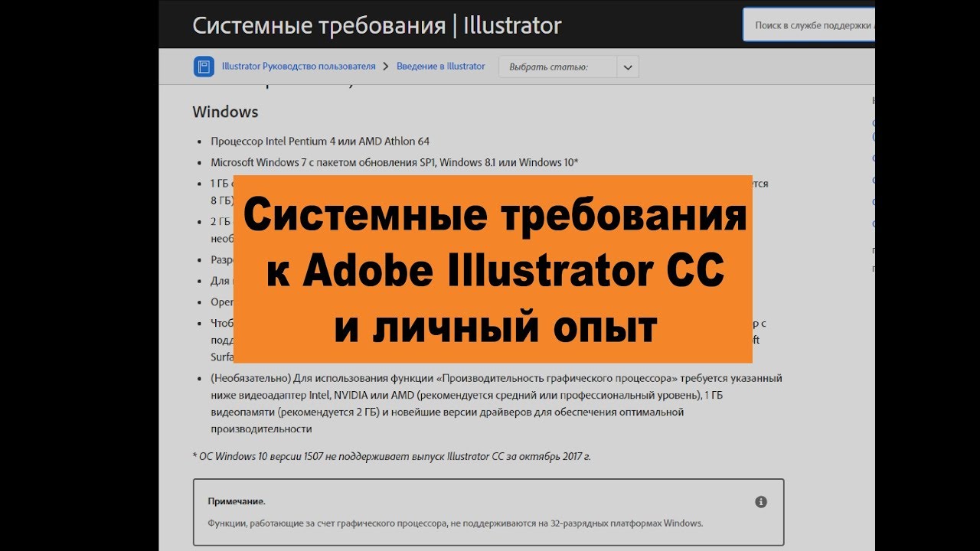Focus the 'Поиск в службе поддержки' search field
This screenshot has width=980, height=551.
coord(809,25)
